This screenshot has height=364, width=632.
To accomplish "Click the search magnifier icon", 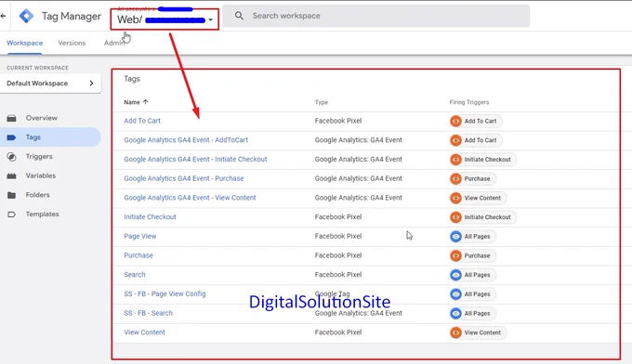I will click(239, 16).
